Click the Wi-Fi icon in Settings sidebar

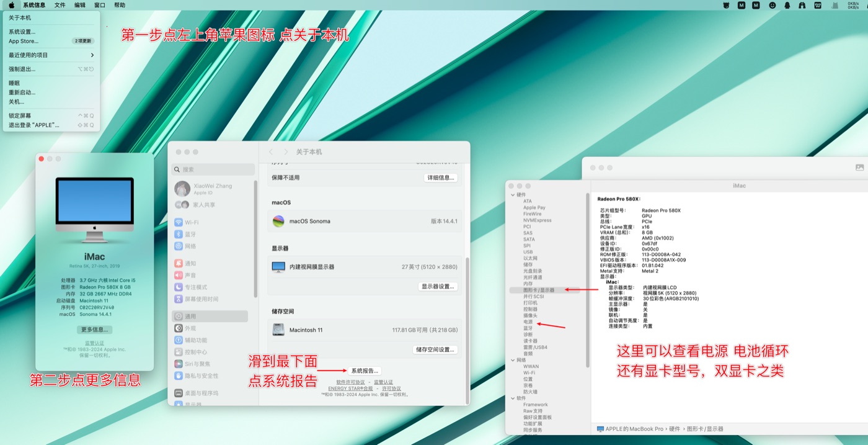pos(179,222)
